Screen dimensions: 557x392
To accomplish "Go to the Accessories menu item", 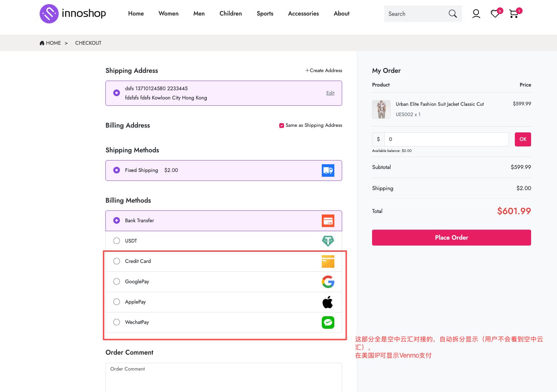I will 303,14.
